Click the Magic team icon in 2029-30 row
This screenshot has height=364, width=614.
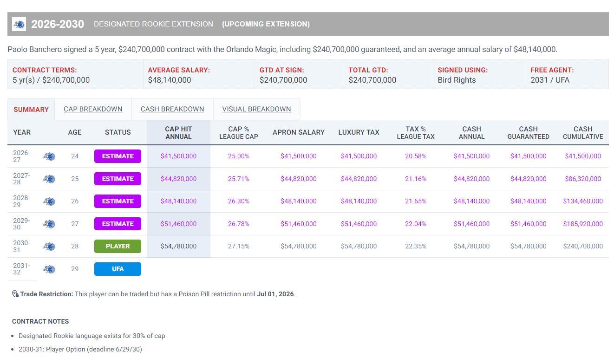point(49,224)
